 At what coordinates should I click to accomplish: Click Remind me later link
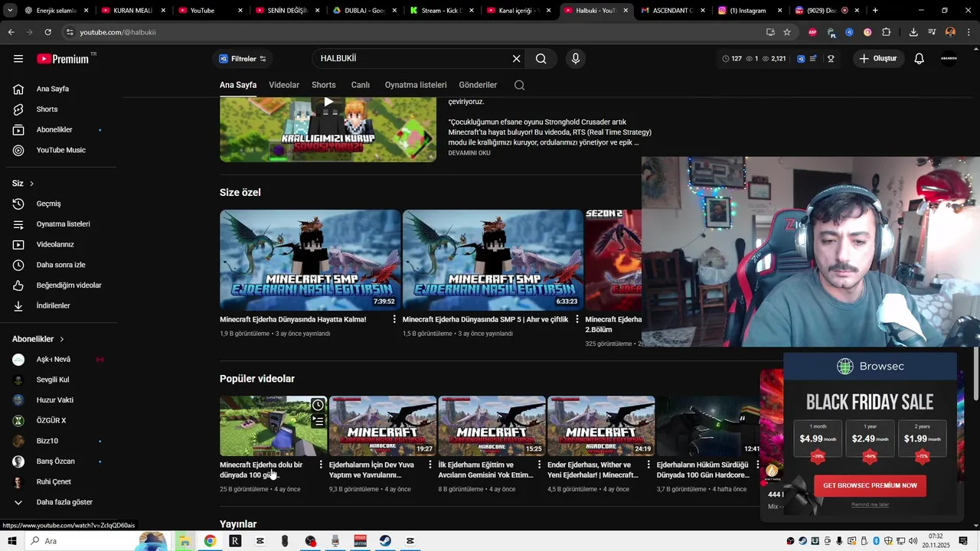(x=870, y=504)
